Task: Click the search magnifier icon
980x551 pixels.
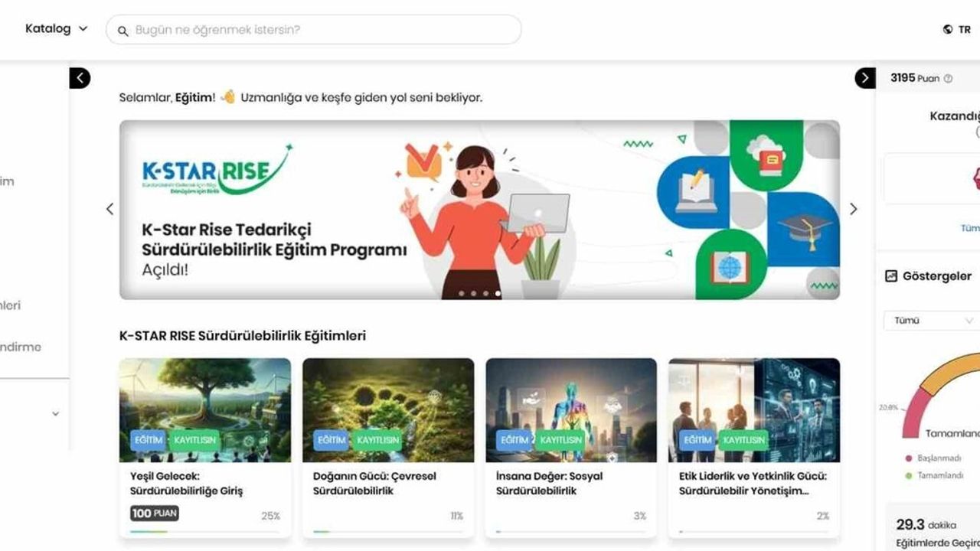Action: coord(122,29)
